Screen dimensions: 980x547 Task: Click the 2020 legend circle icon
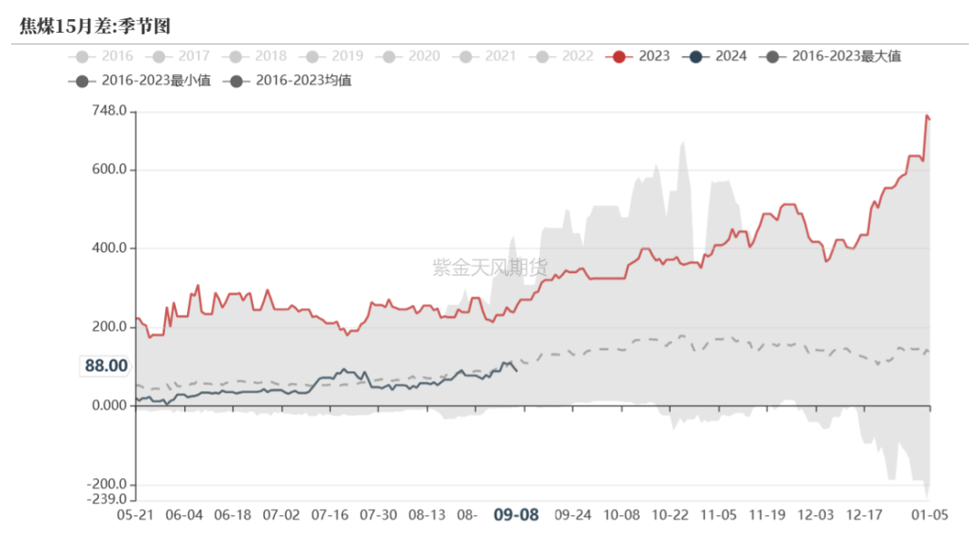pos(388,57)
